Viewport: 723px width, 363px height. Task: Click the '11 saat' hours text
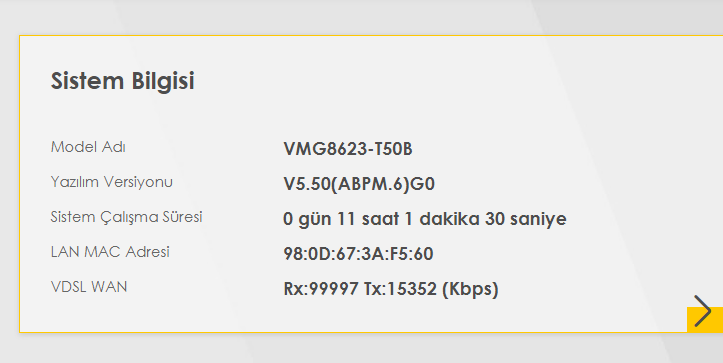coord(368,219)
